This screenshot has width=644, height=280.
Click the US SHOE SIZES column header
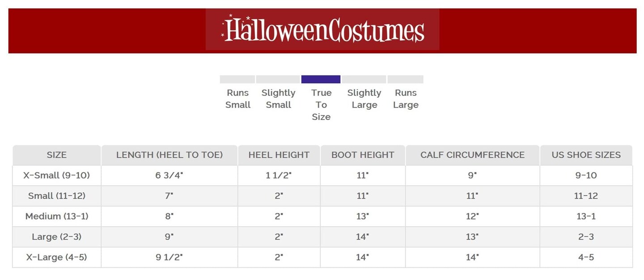pyautogui.click(x=586, y=155)
